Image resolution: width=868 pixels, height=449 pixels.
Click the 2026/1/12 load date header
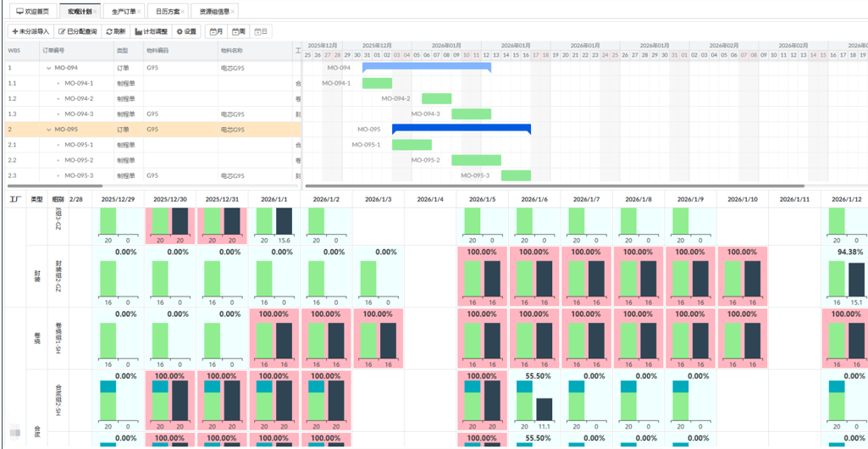[x=847, y=199]
